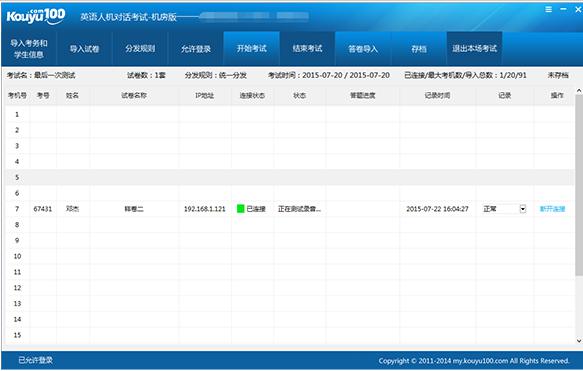Select the 导入考务和学生信息 tab
The width and height of the screenshot is (583, 371).
pyautogui.click(x=29, y=49)
